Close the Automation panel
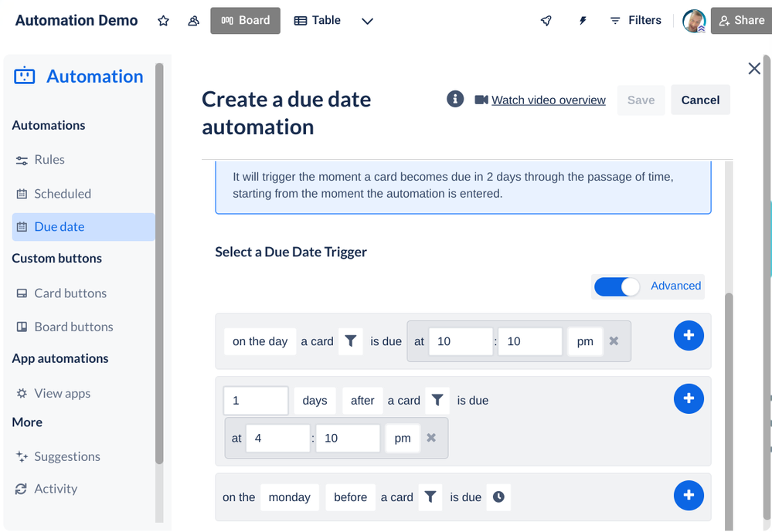Image resolution: width=772 pixels, height=532 pixels. pyautogui.click(x=753, y=69)
